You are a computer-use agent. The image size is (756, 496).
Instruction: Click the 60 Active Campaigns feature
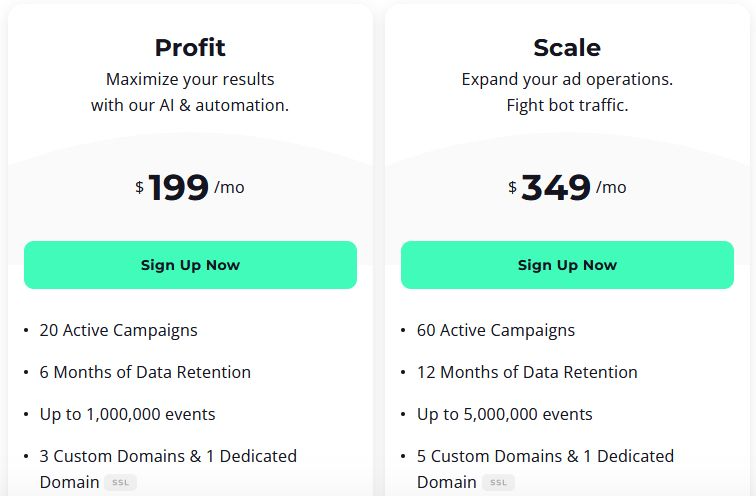click(496, 331)
